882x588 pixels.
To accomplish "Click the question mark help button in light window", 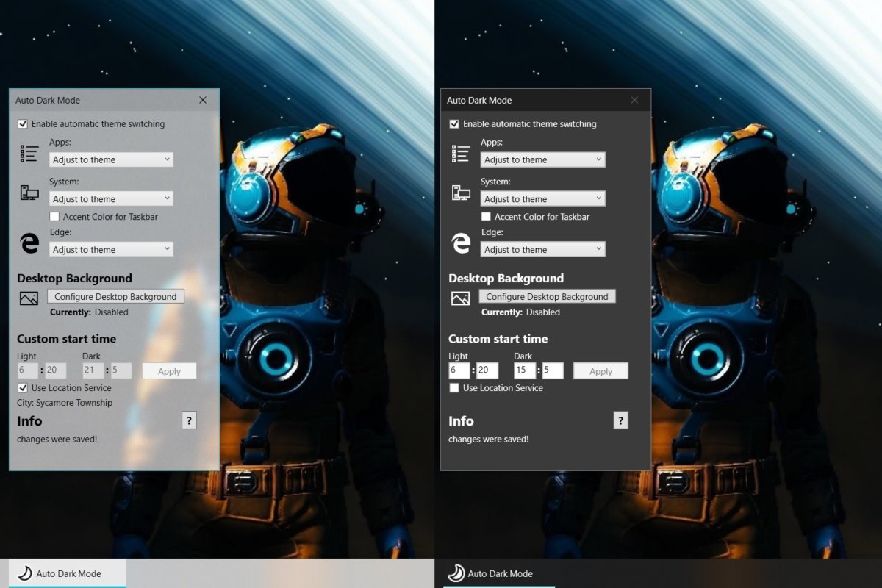I will pyautogui.click(x=189, y=420).
